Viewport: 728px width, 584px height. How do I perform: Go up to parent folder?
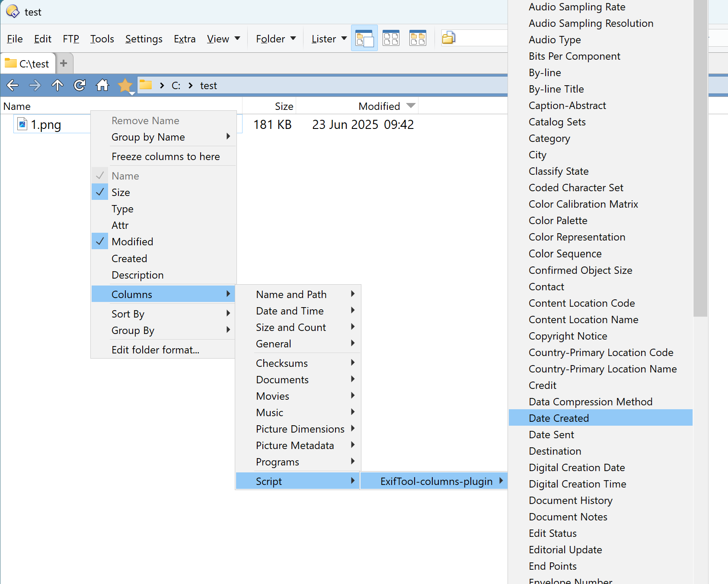[57, 85]
